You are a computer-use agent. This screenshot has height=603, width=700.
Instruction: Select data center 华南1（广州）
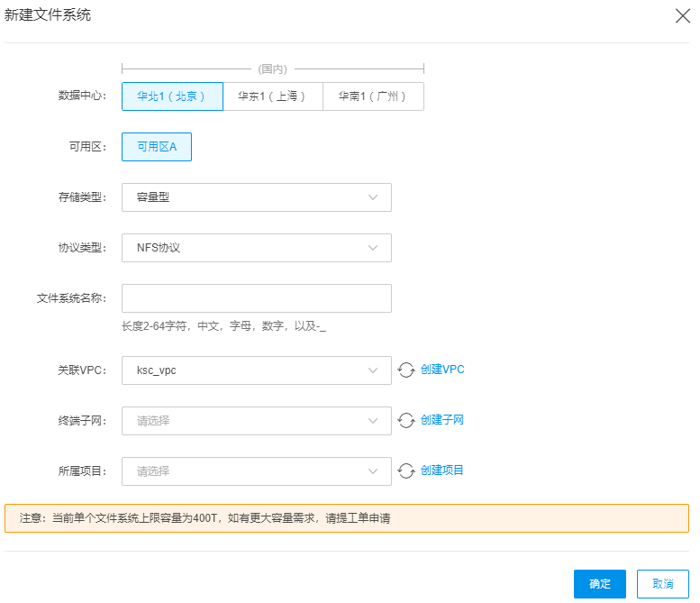373,96
